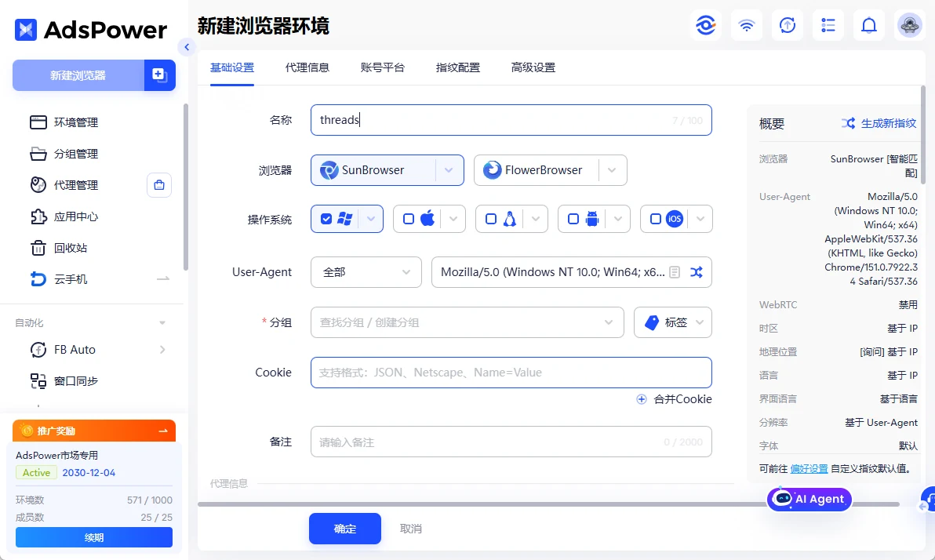The height and width of the screenshot is (560, 935).
Task: Collapse the 自动化 section
Action: [x=162, y=322]
